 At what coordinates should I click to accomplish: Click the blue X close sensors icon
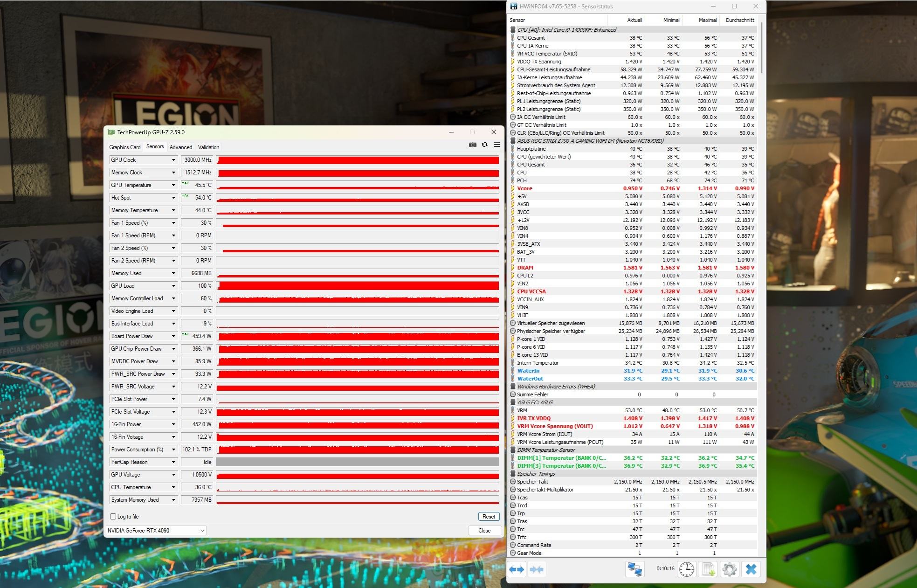point(751,569)
